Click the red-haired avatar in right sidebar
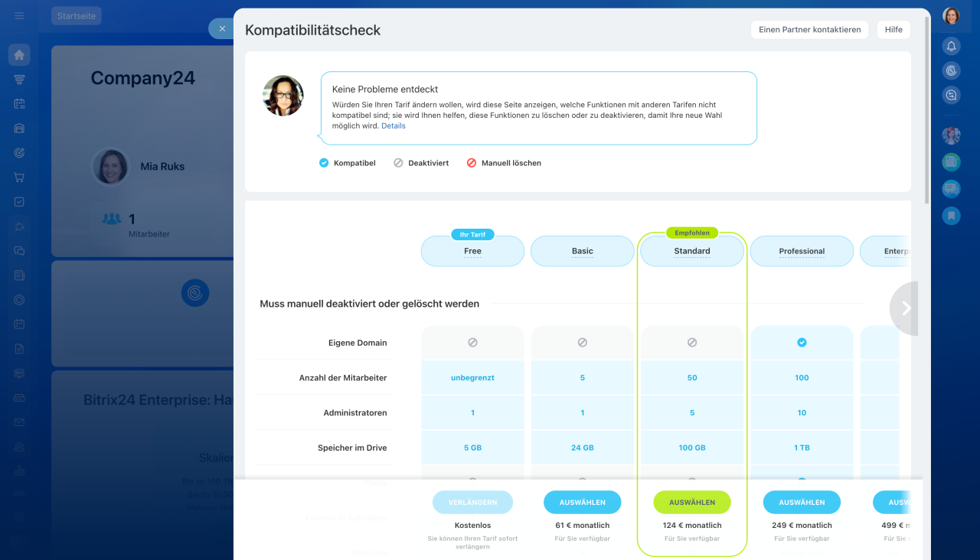The width and height of the screenshot is (980, 560). point(951,135)
